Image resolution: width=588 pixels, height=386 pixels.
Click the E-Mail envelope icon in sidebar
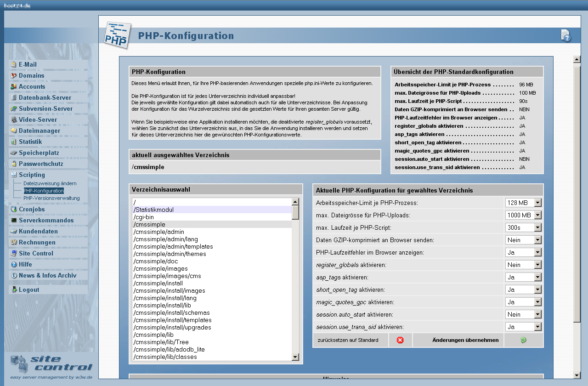(x=14, y=64)
